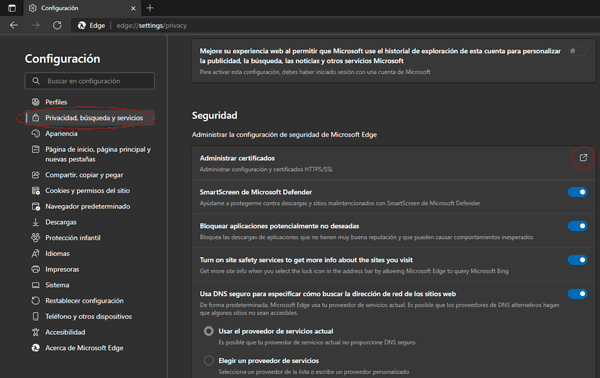Click the Descargas download arrow icon
This screenshot has width=600, height=378.
[x=36, y=222]
